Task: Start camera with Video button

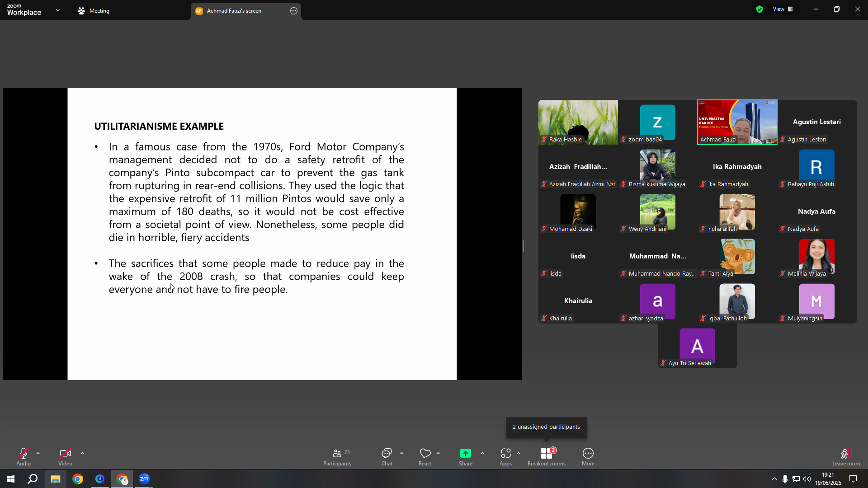Action: (x=65, y=456)
